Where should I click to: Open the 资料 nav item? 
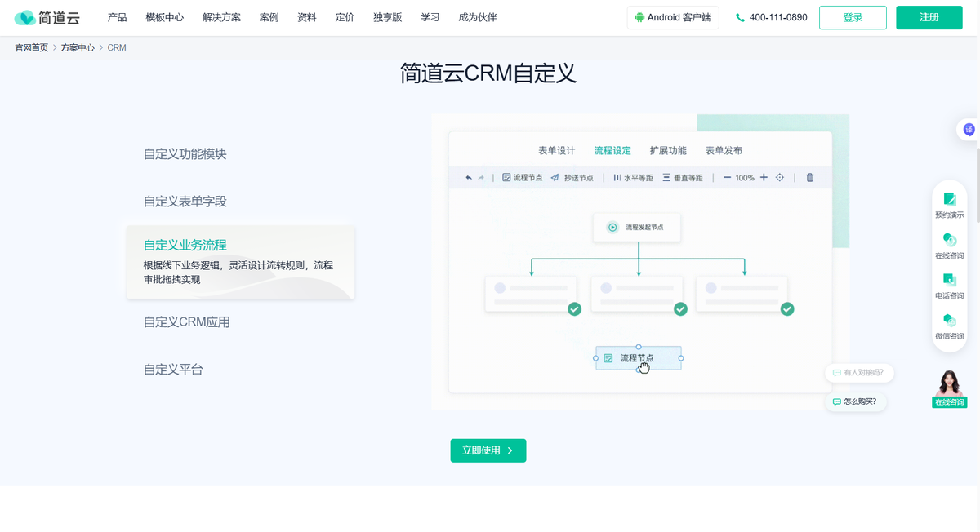coord(307,17)
